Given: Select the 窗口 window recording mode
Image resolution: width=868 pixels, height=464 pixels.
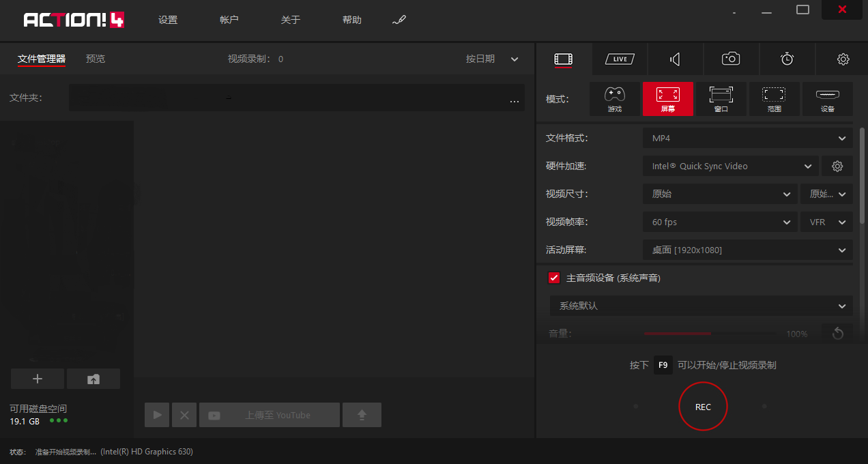Looking at the screenshot, I should tap(721, 99).
